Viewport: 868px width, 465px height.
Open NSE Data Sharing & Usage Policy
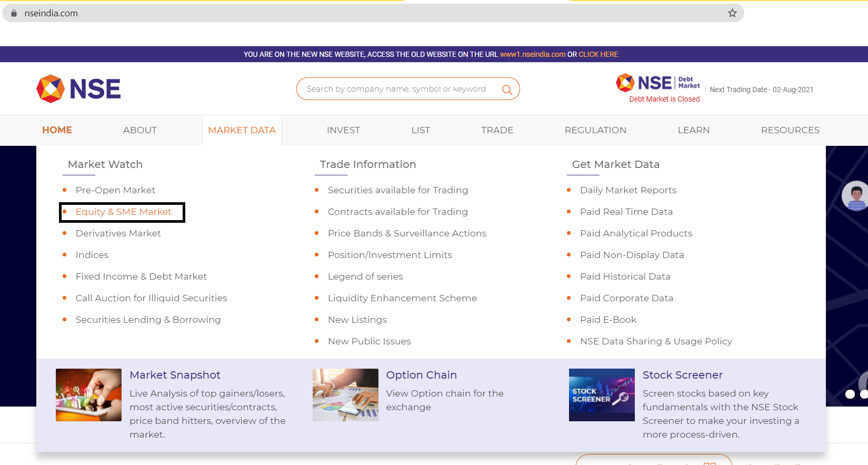click(656, 341)
